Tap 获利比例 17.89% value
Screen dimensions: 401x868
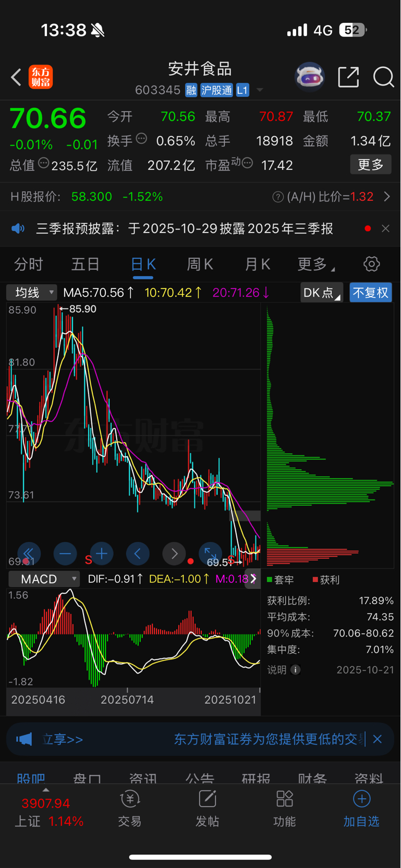[x=376, y=601]
